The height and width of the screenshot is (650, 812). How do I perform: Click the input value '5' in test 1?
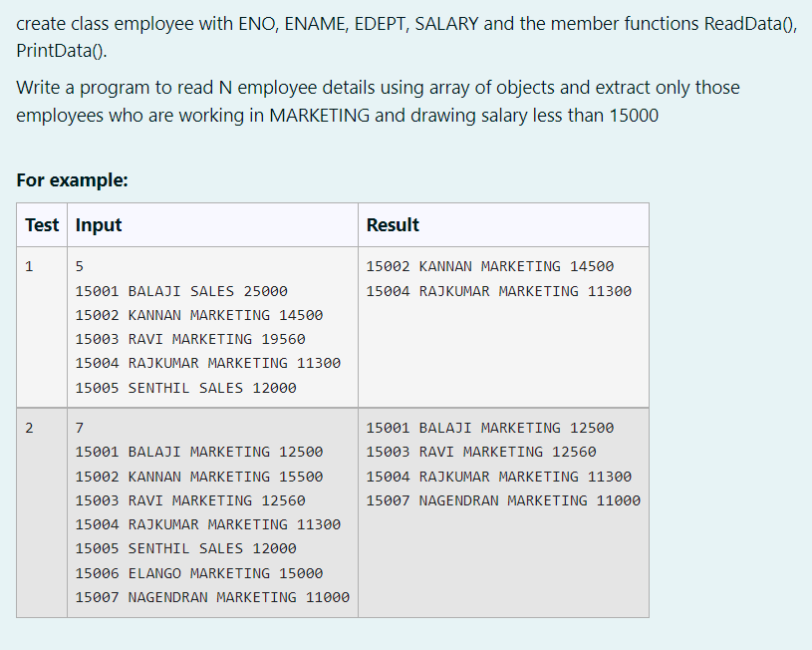(x=78, y=266)
